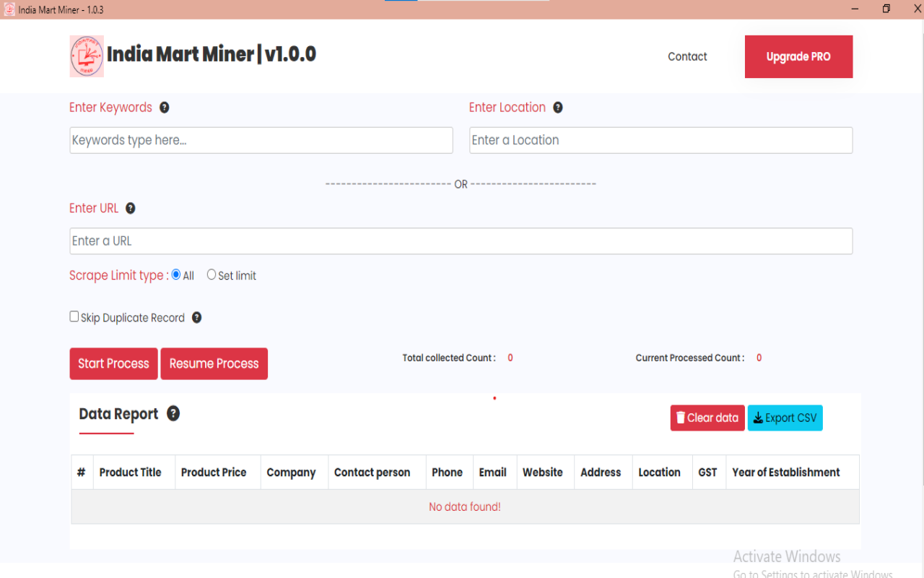Click the Enter a URL input field
This screenshot has width=924, height=578.
click(461, 241)
